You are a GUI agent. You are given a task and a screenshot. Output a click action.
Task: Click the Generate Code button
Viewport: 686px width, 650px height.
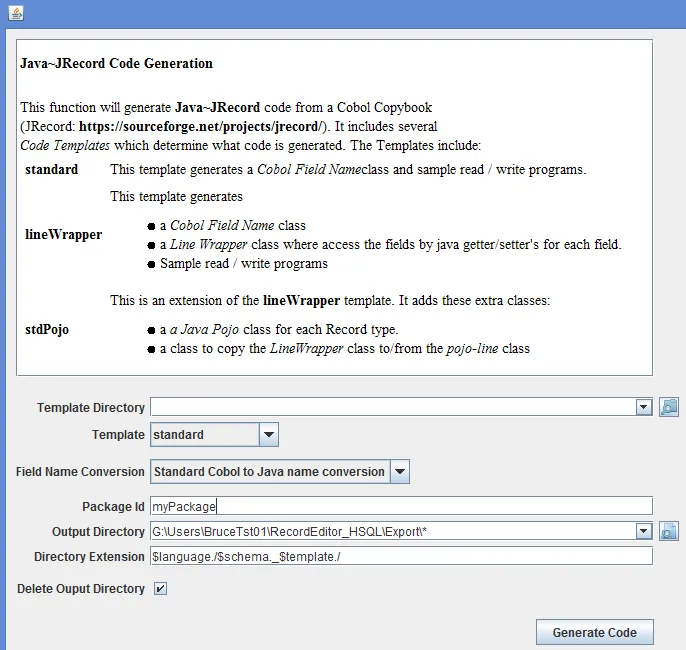(x=595, y=632)
